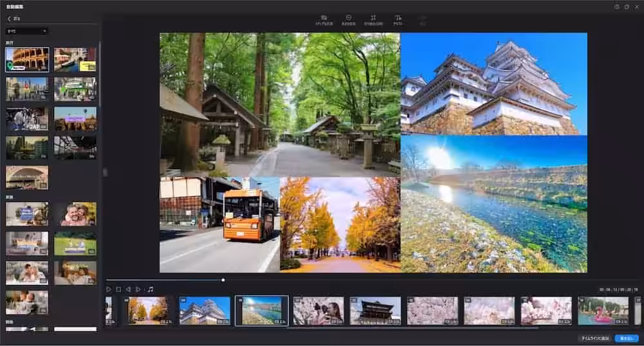Select the yellow ginkgo trees clip in the filmstrip

[148, 311]
